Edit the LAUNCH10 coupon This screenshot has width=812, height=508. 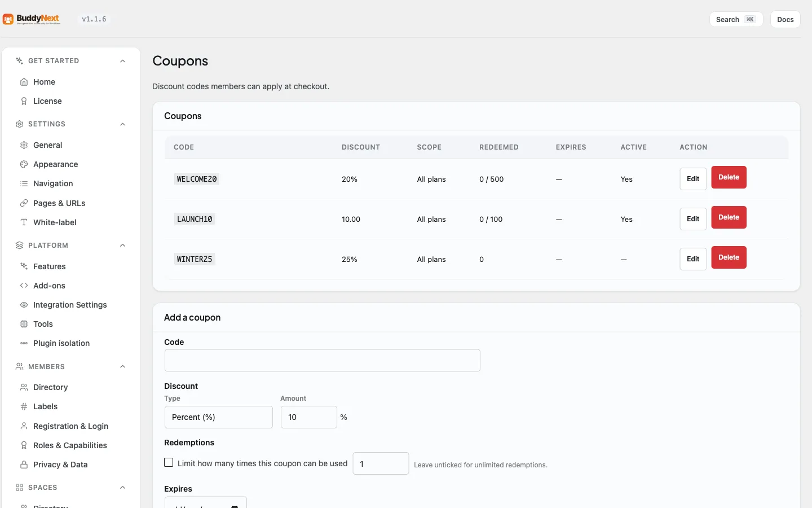click(693, 219)
